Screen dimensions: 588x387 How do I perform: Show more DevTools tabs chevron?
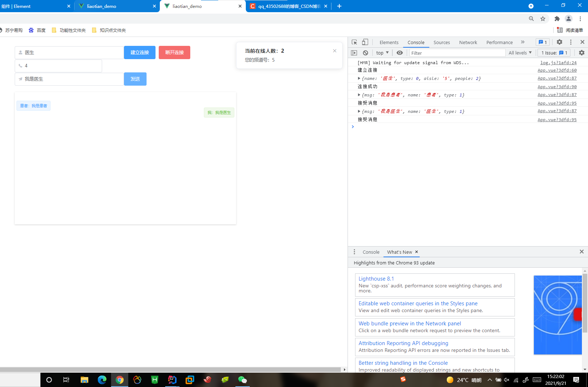pyautogui.click(x=523, y=42)
